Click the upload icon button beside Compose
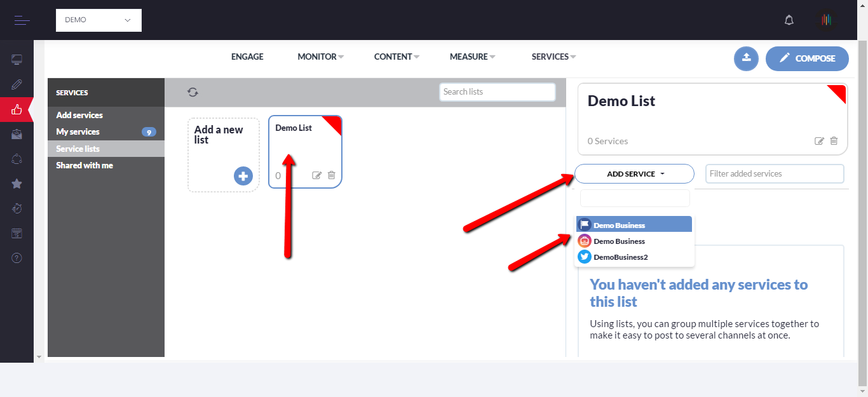This screenshot has width=868, height=397. (747, 58)
